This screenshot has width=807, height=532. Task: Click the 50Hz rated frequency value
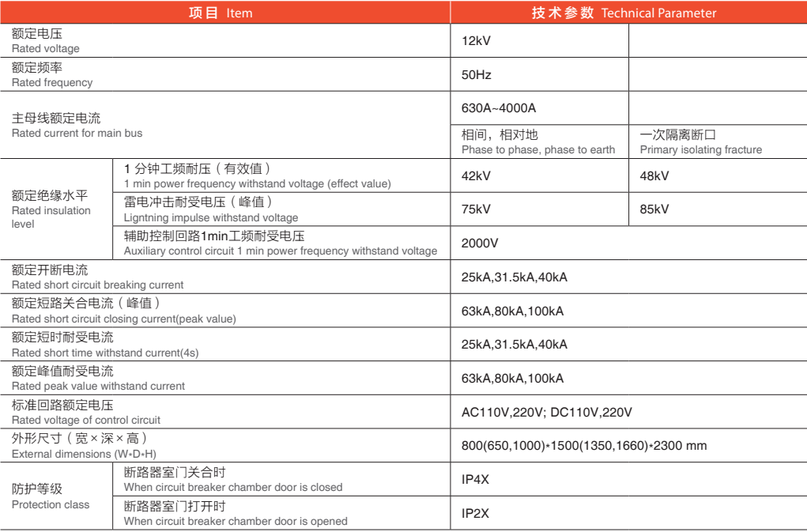coord(477,75)
